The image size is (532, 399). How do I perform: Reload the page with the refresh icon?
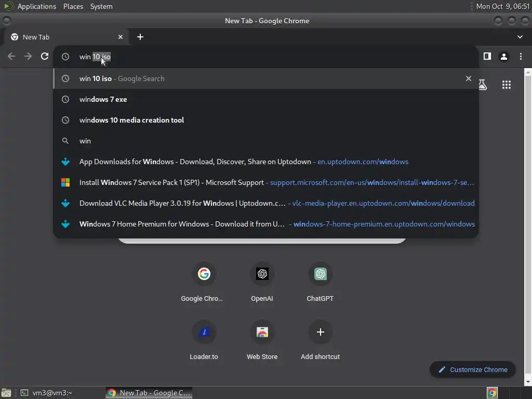coord(45,56)
